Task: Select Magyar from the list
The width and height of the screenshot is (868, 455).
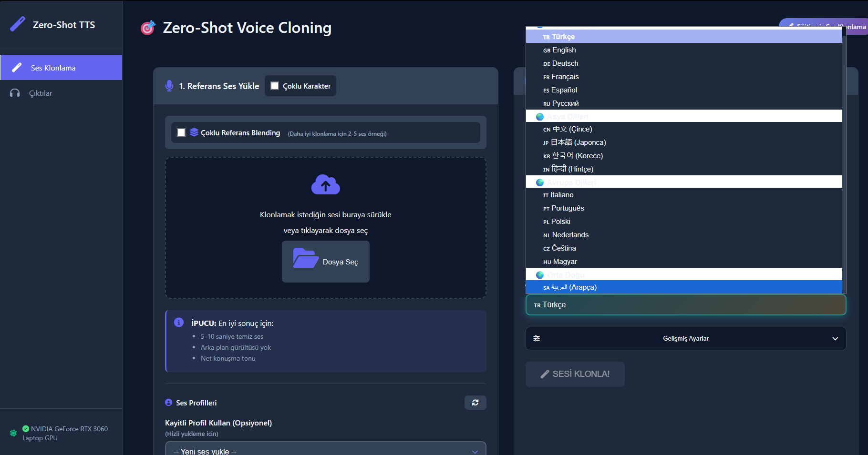Action: point(684,262)
